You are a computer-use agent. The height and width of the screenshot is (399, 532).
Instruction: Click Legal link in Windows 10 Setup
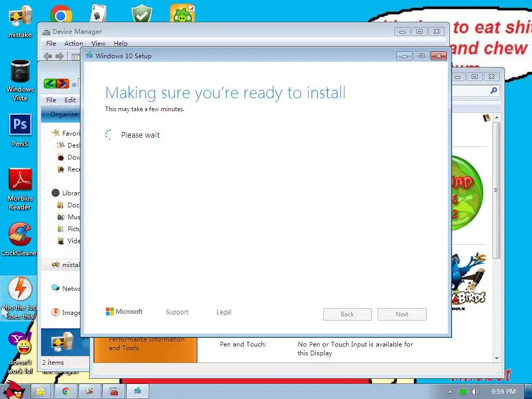coord(224,312)
